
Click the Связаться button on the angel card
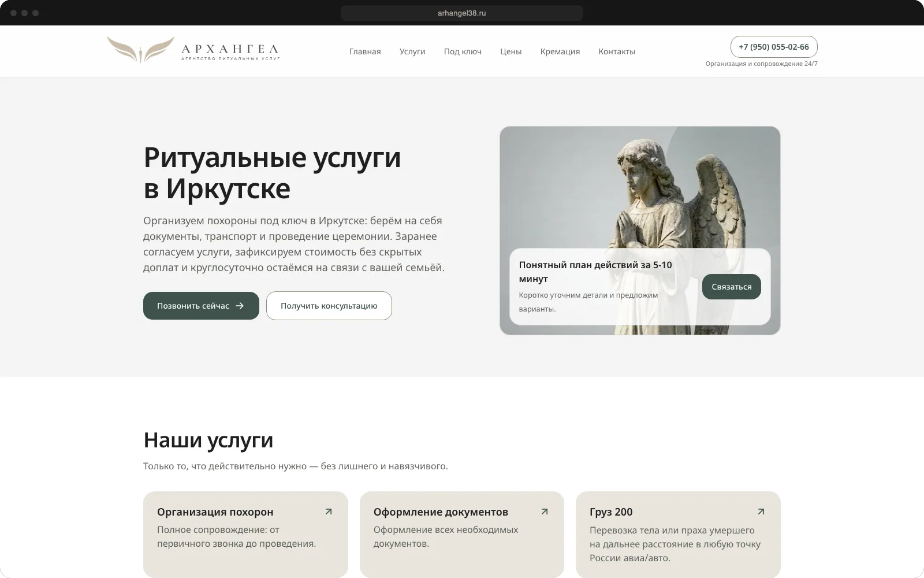732,287
